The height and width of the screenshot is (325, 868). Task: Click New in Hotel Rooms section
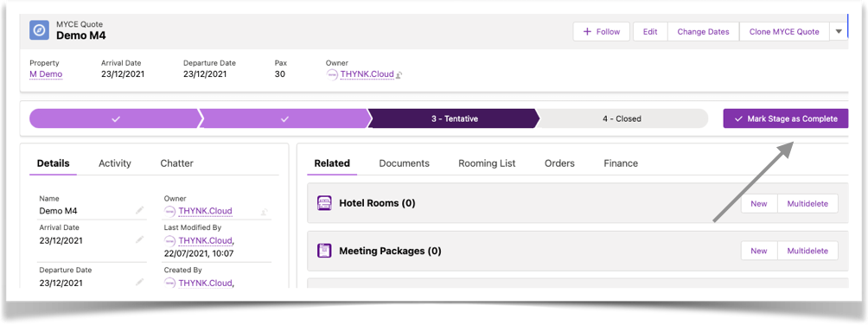pyautogui.click(x=759, y=204)
